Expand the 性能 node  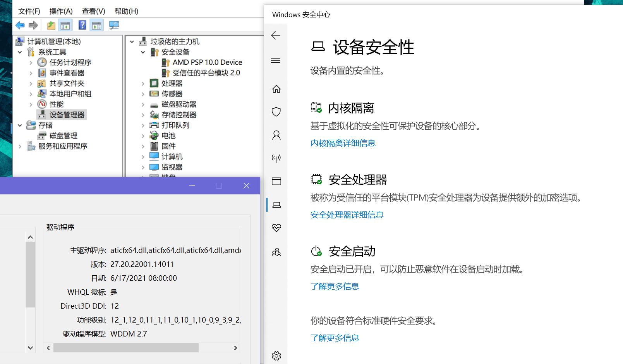31,104
